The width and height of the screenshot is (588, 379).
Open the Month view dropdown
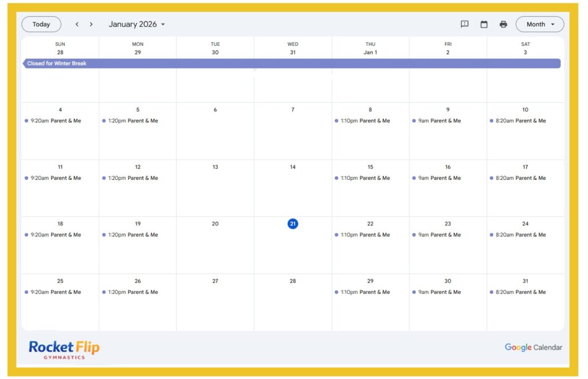[540, 24]
